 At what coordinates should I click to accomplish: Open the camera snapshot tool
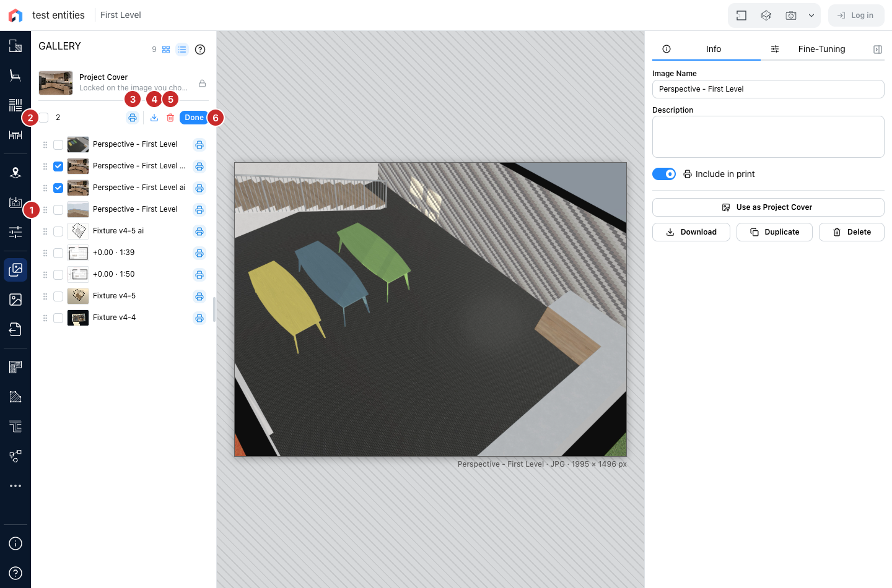[791, 15]
